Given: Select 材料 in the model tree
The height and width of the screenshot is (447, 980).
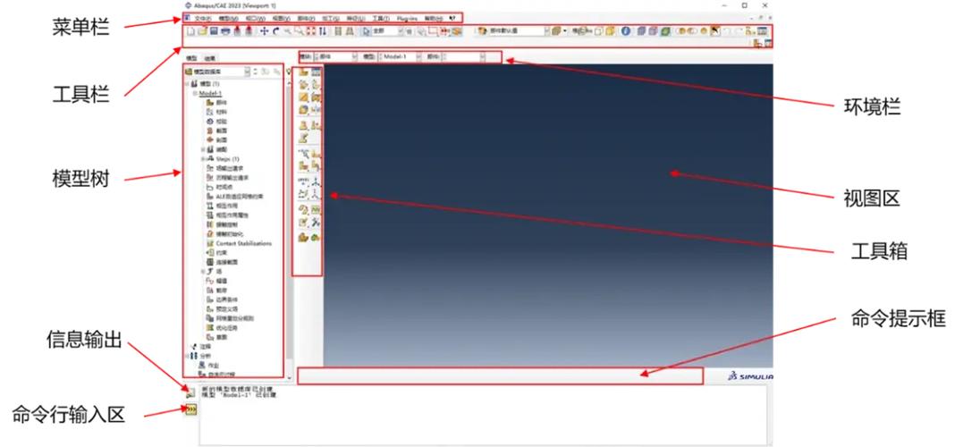Looking at the screenshot, I should pyautogui.click(x=221, y=112).
